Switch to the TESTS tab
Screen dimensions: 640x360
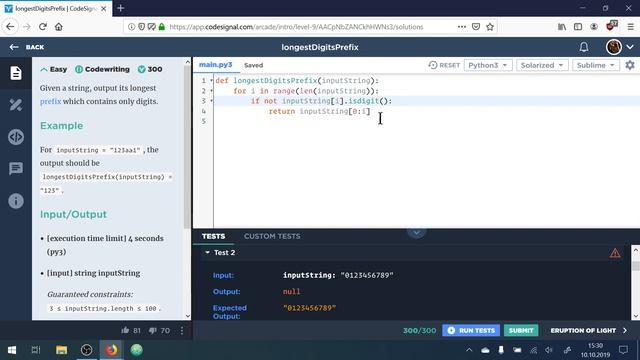pyautogui.click(x=213, y=236)
